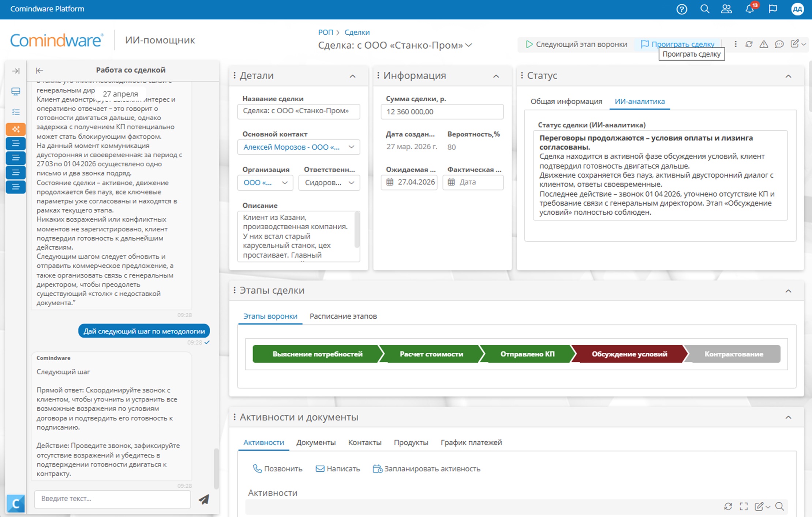Click the Расчет стоимости funnel stage
The height and width of the screenshot is (517, 812).
coord(431,354)
